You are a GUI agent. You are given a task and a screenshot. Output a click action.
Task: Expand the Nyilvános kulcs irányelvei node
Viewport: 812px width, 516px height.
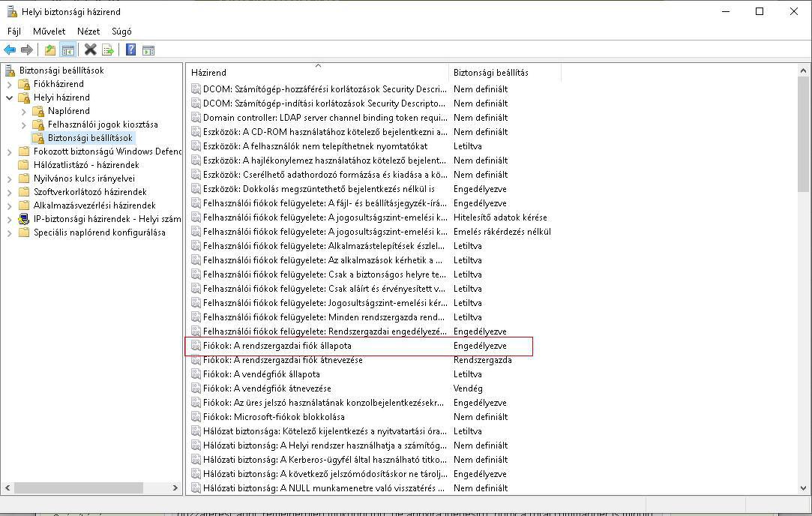[x=9, y=178]
